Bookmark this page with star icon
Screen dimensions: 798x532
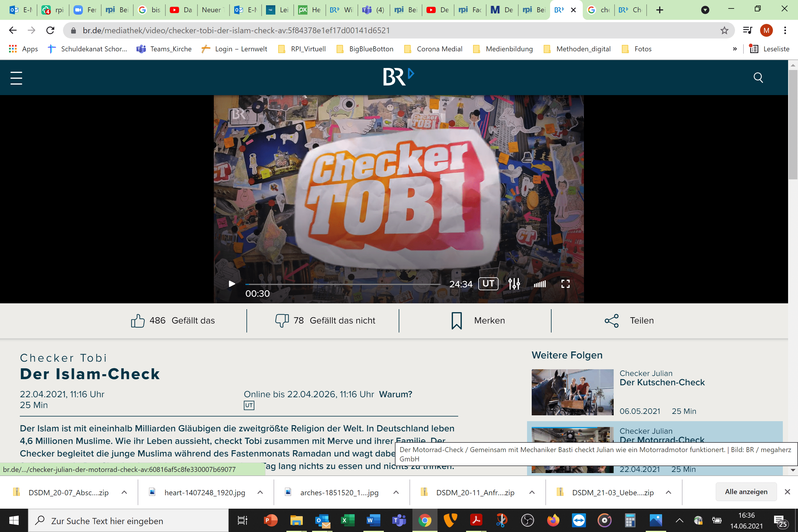pos(724,31)
